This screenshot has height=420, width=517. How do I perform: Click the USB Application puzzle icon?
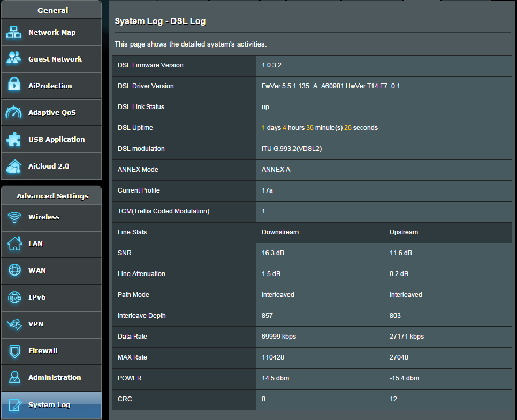pos(14,139)
